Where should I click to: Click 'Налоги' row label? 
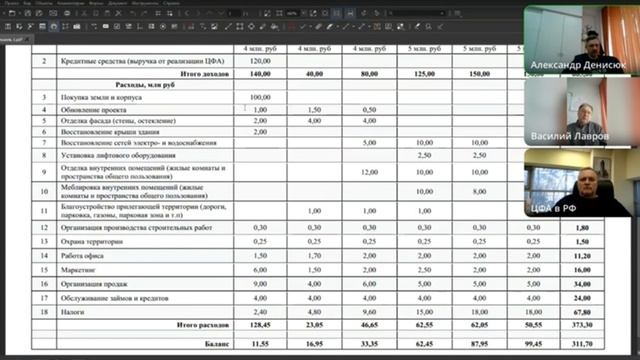tap(72, 312)
